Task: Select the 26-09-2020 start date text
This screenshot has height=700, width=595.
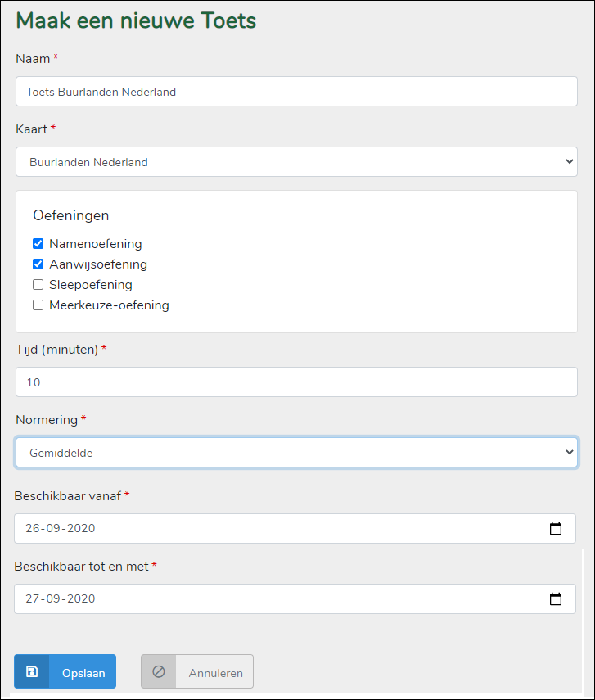Action: click(x=61, y=529)
